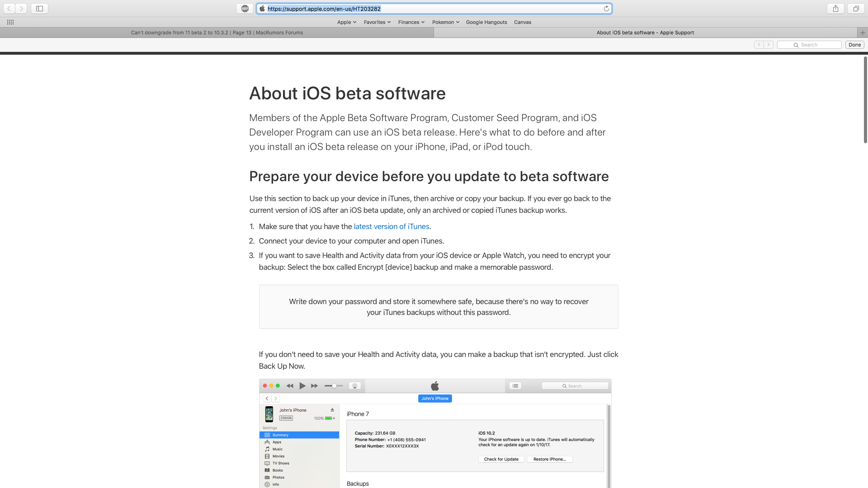Screen dimensions: 868x488
Task: Switch to the MacRumors Forums tab
Action: pyautogui.click(x=217, y=33)
